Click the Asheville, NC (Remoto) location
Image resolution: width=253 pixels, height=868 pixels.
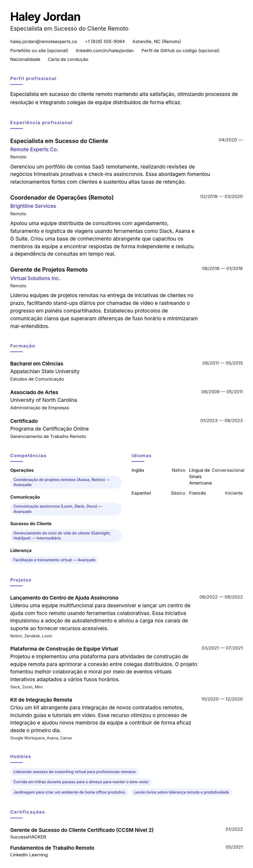tap(156, 41)
